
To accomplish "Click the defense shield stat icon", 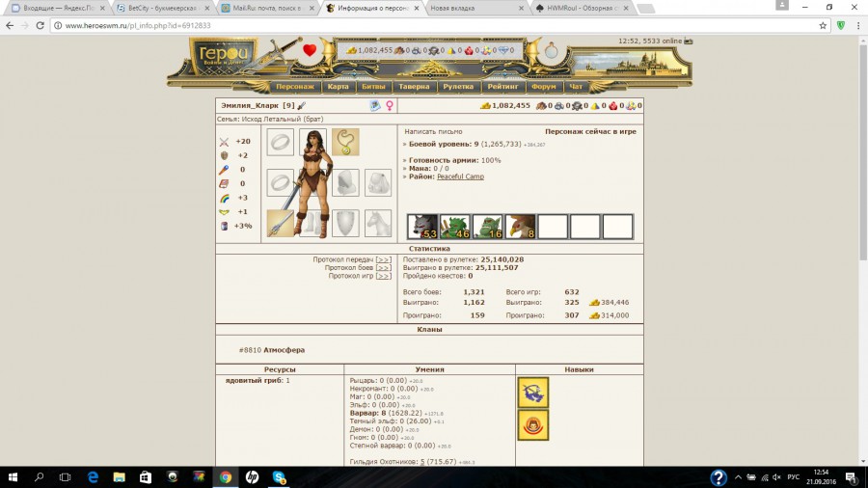I will click(224, 156).
